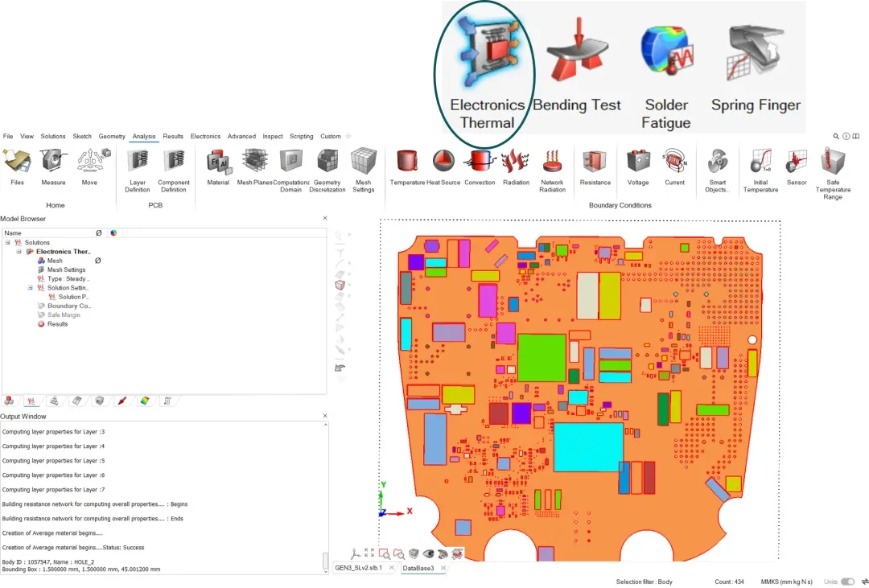Collapse the Solutions tree node
Image resolution: width=869 pixels, height=588 pixels.
coord(8,242)
